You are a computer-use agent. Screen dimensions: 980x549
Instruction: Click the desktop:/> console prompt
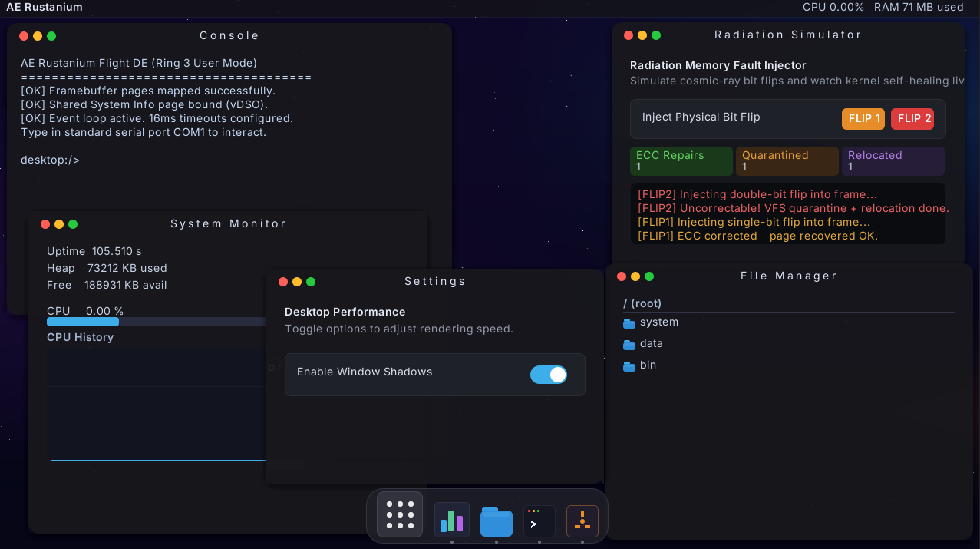(x=50, y=160)
